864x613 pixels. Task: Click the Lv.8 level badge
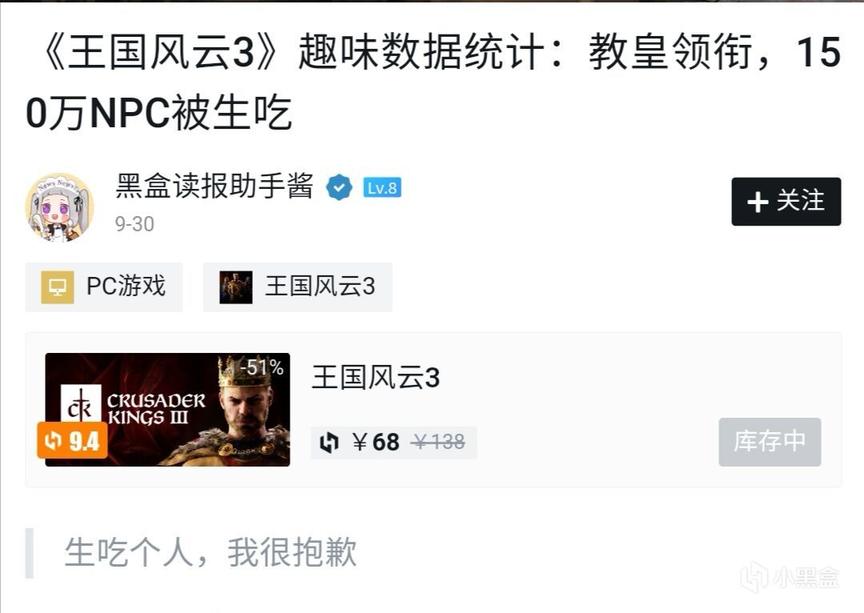382,188
